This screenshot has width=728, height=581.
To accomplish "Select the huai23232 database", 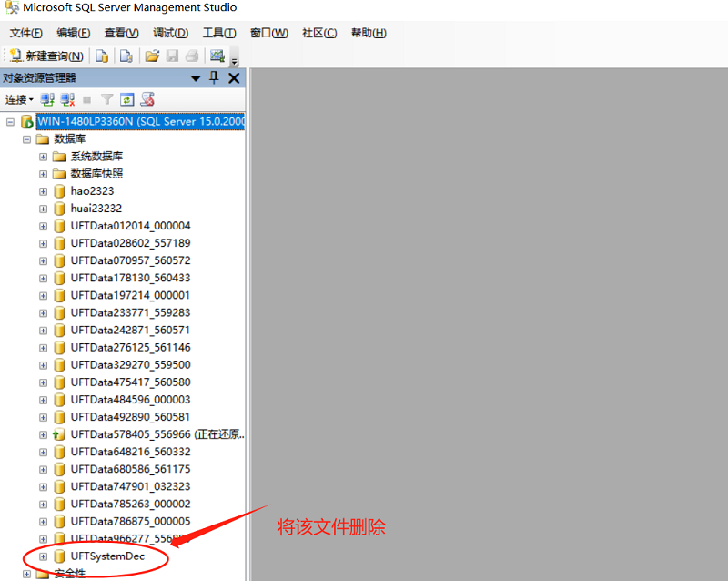I will click(96, 209).
